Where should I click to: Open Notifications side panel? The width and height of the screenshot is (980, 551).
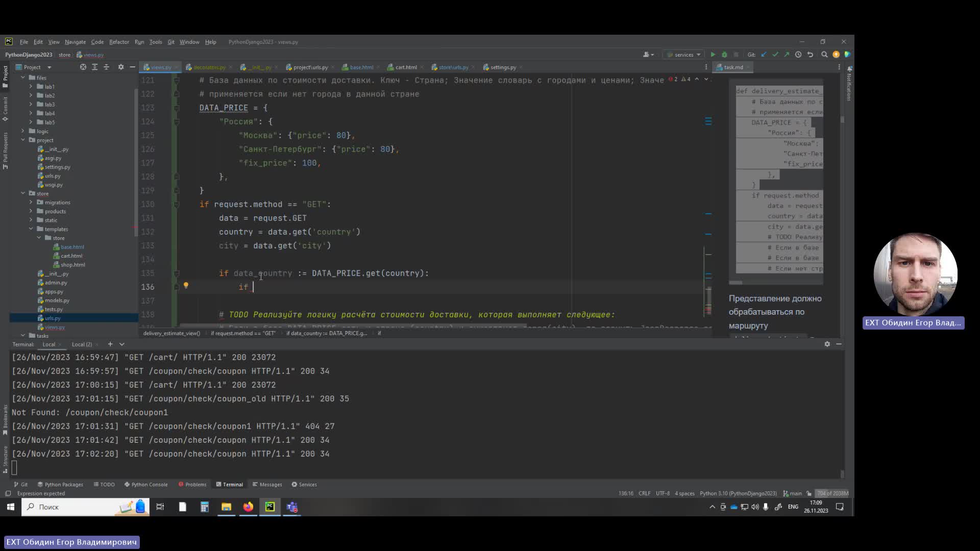point(849,84)
